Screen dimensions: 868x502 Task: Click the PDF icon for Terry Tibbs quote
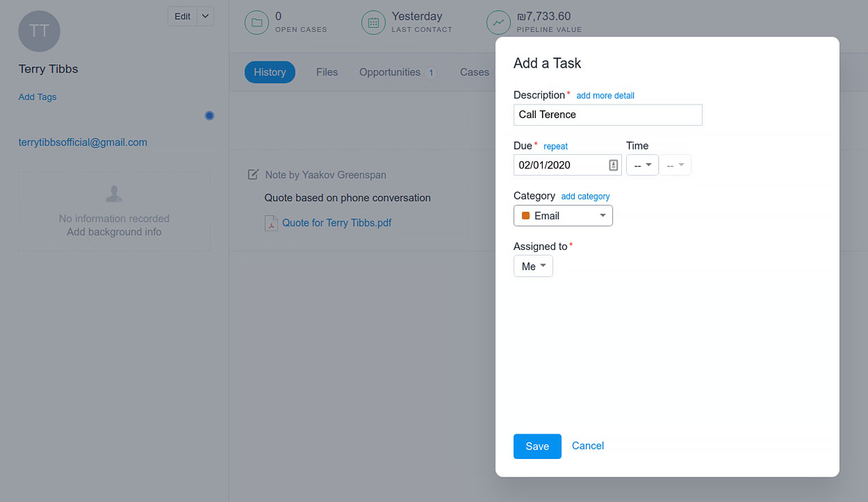point(271,223)
